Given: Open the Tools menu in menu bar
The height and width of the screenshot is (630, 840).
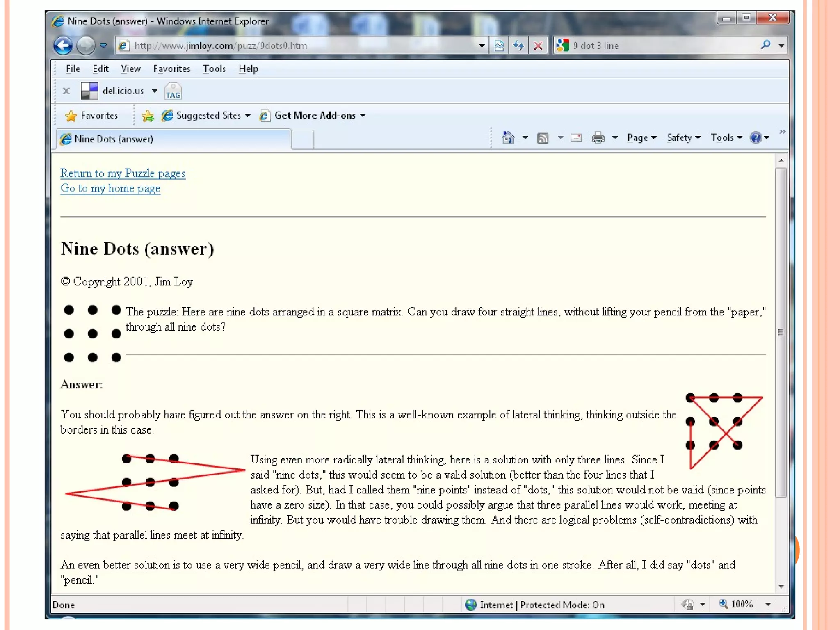Looking at the screenshot, I should pos(214,69).
